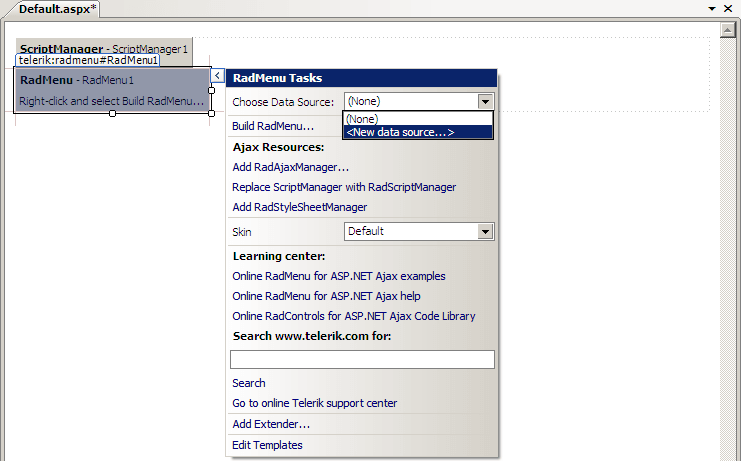Switch to the Default.aspx tab
741x462 pixels.
(57, 9)
